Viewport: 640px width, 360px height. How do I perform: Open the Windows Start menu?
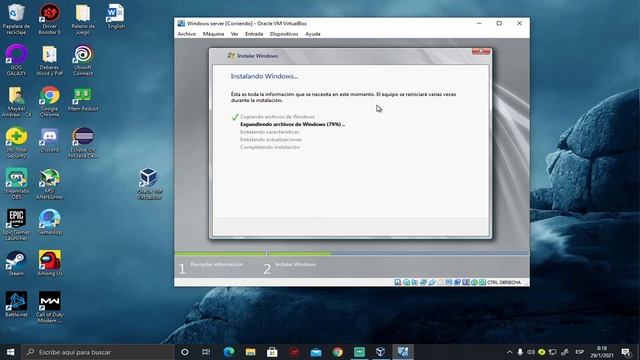pos(11,352)
